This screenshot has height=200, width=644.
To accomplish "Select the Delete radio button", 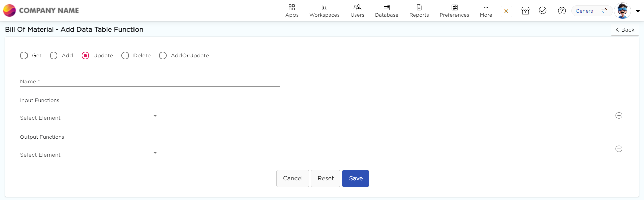I will click(x=125, y=56).
